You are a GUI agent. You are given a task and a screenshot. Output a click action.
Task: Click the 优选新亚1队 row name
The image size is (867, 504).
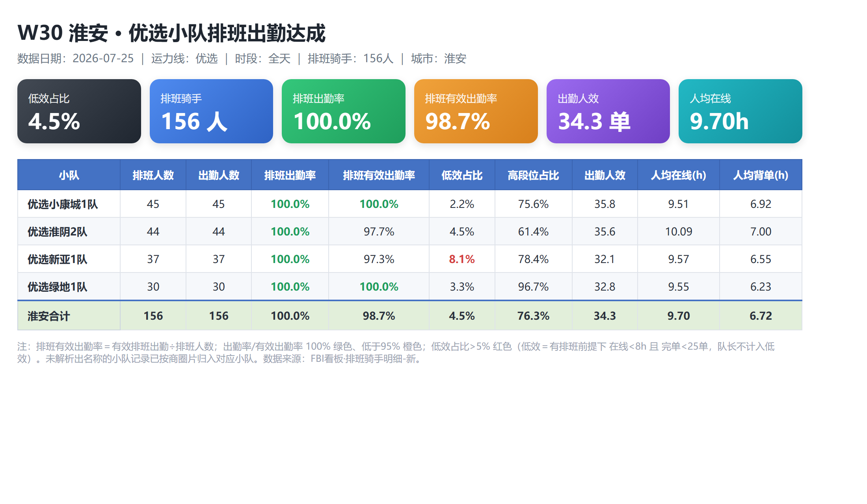pos(58,259)
